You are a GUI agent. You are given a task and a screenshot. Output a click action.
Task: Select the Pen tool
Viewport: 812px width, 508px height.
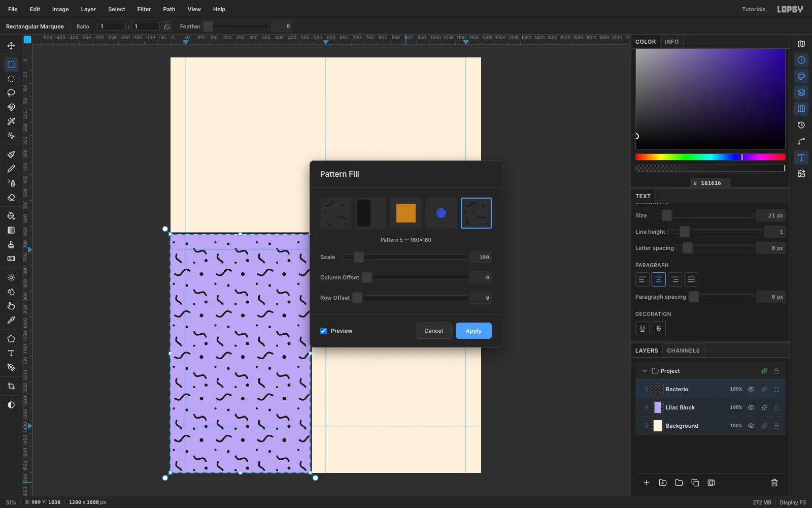click(x=11, y=367)
